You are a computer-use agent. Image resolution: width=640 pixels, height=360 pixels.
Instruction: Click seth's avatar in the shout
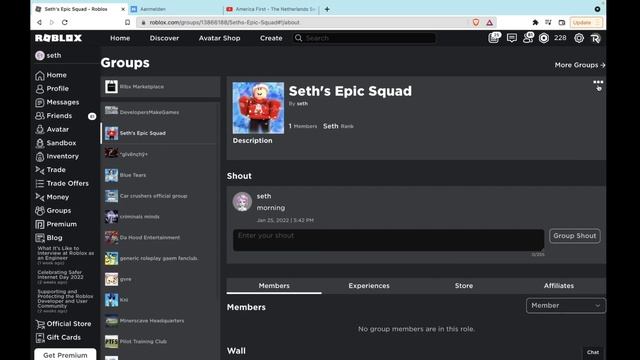(x=242, y=202)
